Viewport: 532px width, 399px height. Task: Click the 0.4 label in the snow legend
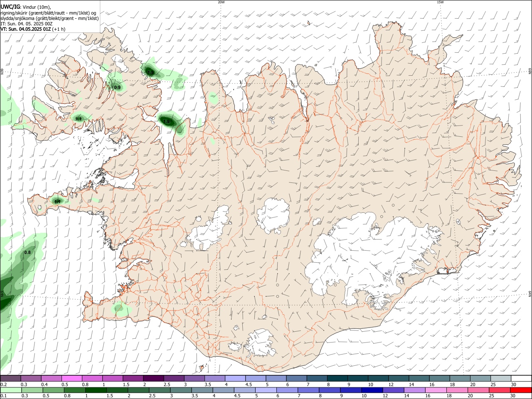point(44,384)
